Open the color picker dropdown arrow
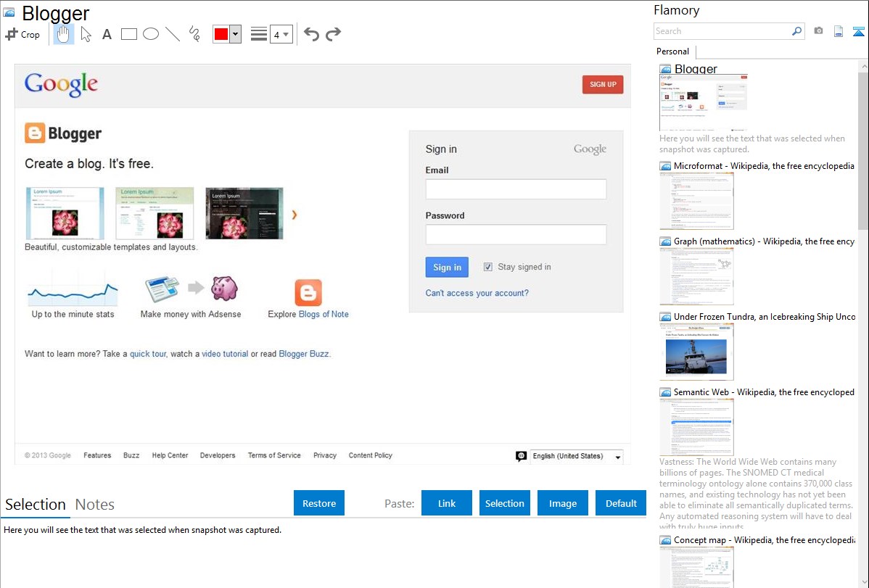Screen dimensions: 869x588 point(236,34)
